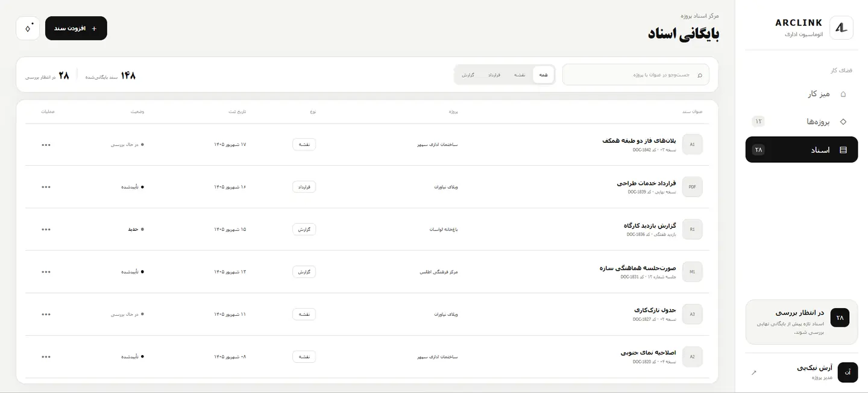Switch to the قرارداد filter tab
Viewport: 868px width, 393px height.
(494, 75)
